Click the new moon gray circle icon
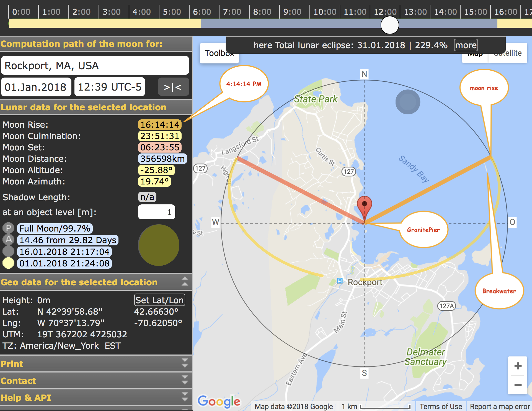The image size is (532, 411). click(8, 251)
